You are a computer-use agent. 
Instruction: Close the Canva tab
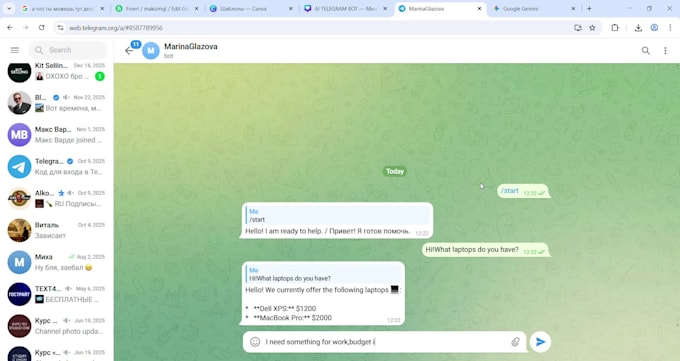pos(290,9)
